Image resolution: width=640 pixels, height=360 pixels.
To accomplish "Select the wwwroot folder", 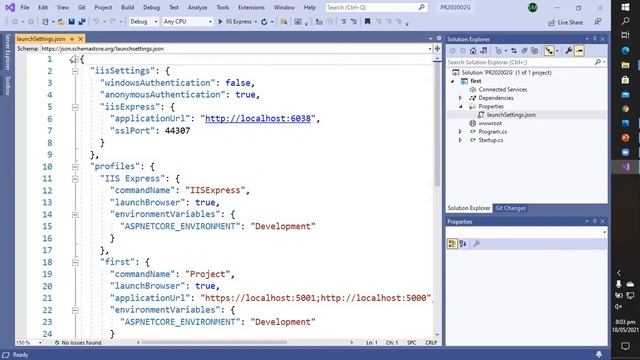I will (490, 123).
